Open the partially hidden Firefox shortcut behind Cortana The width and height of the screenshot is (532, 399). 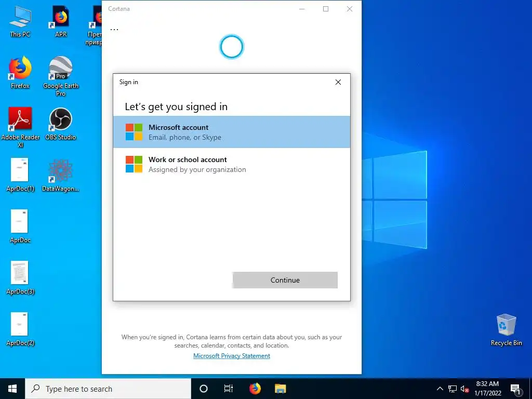click(x=94, y=25)
